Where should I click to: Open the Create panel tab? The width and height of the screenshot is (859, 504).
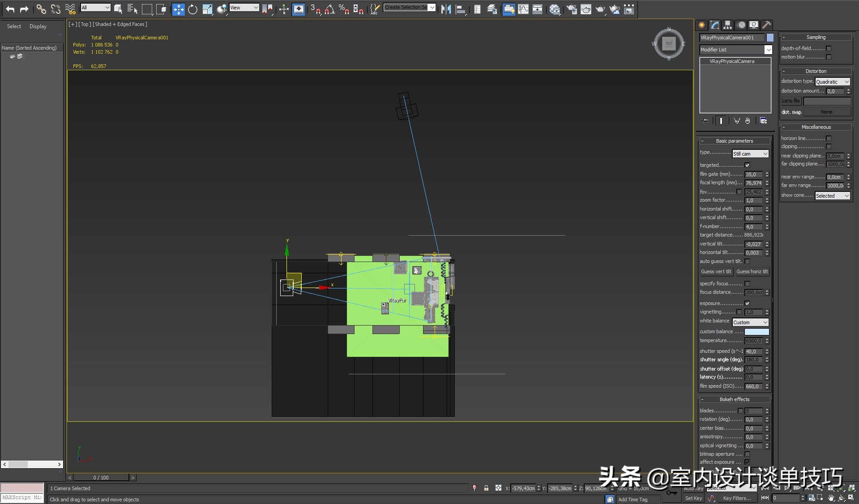(701, 25)
